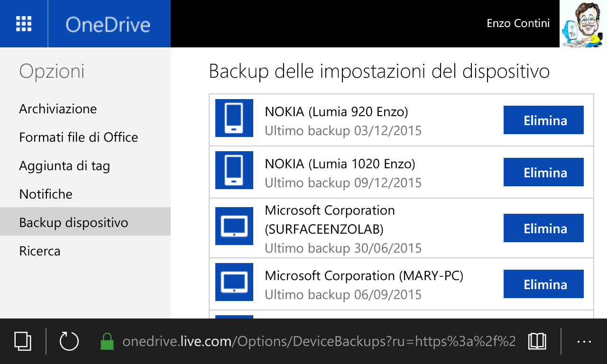The width and height of the screenshot is (607, 364).
Task: Select Backup dispositivo in sidebar
Action: pyautogui.click(x=74, y=222)
